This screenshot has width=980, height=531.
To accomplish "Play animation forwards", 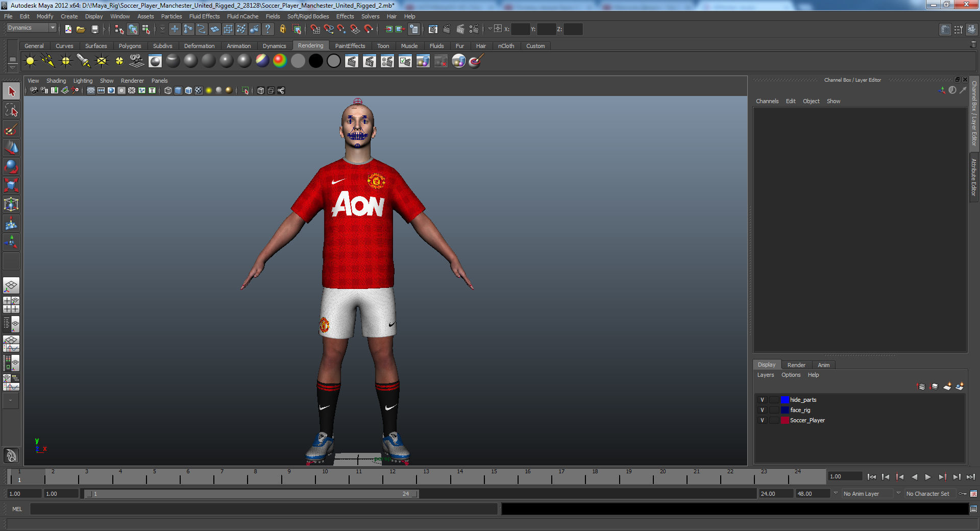I will point(928,477).
